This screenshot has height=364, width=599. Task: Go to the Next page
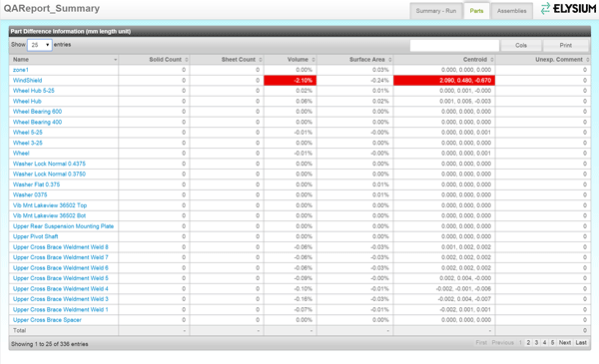[x=565, y=343]
